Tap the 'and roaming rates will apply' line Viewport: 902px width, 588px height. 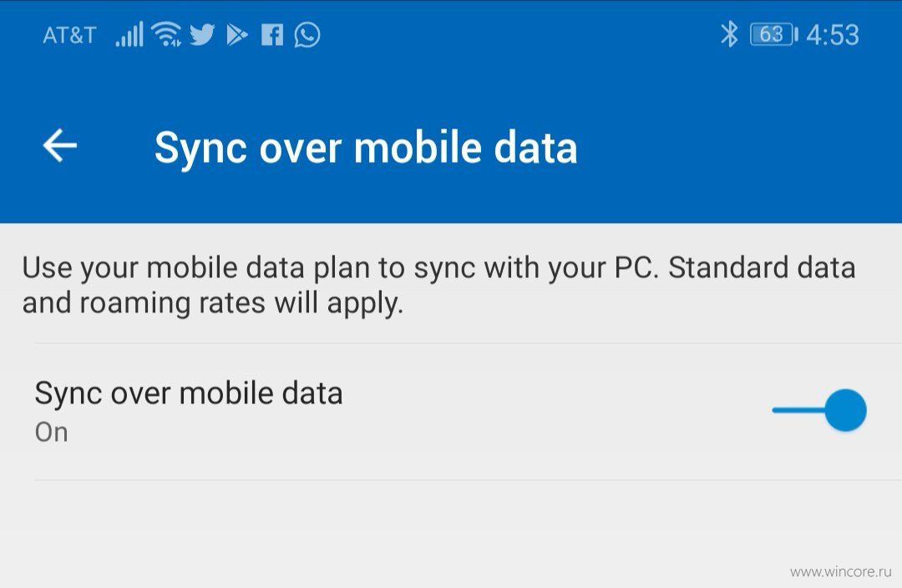[213, 303]
